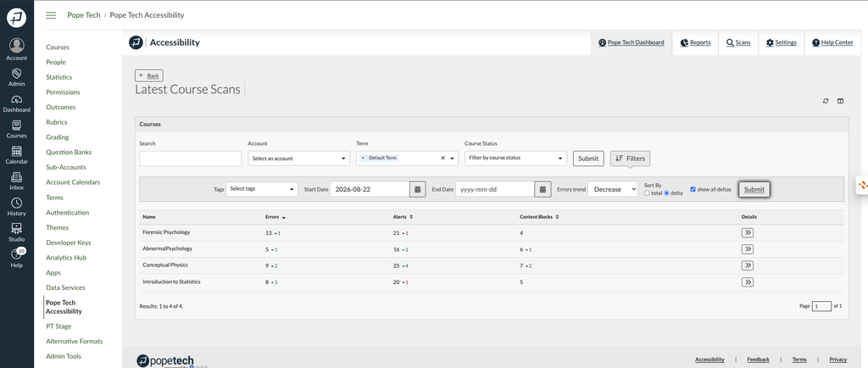
Task: Open the Feedback footer link
Action: [x=758, y=360]
